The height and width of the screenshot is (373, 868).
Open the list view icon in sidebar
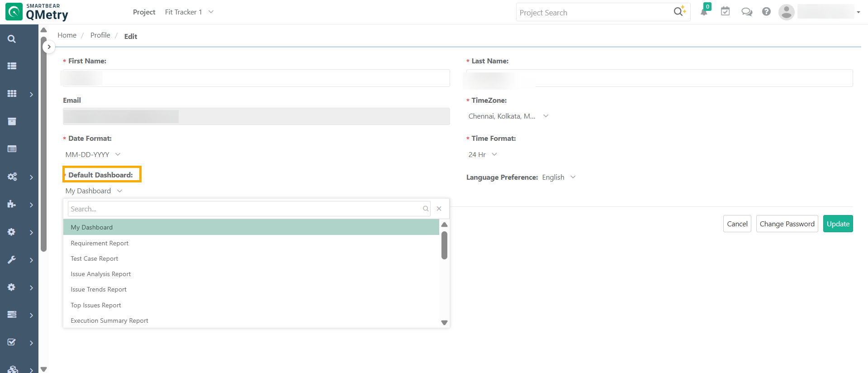(x=12, y=66)
